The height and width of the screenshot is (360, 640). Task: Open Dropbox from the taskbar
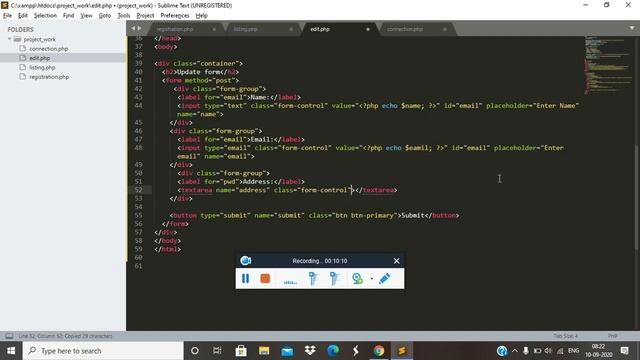tap(310, 351)
